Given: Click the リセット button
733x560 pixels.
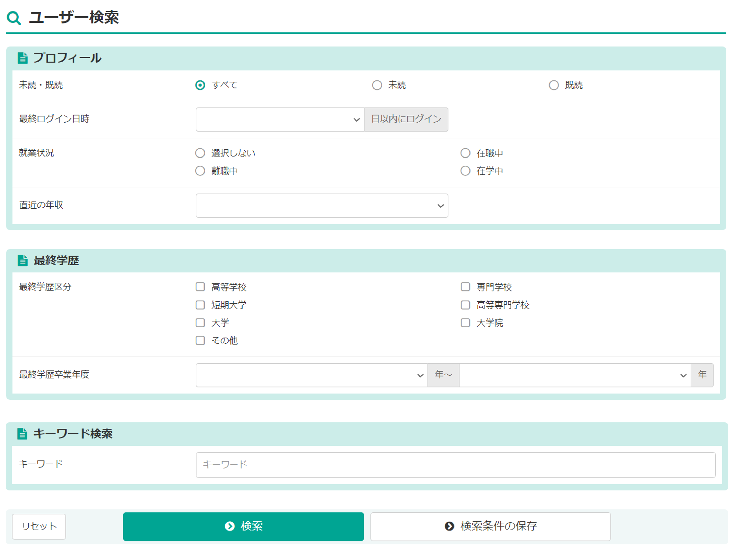Looking at the screenshot, I should pos(39,526).
